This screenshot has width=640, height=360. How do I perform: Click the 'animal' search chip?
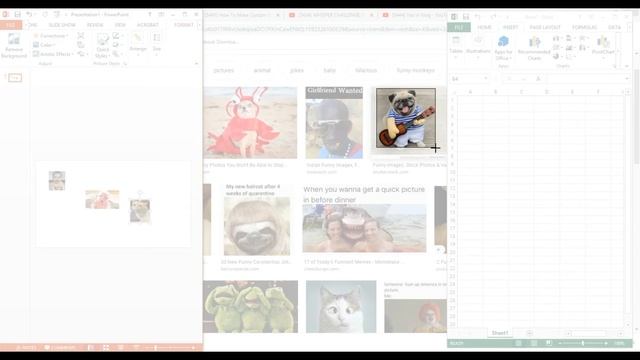coord(262,70)
